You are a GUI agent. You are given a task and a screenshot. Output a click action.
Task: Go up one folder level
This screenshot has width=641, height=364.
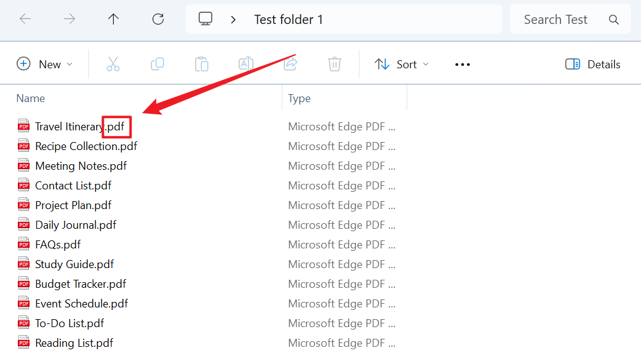click(x=113, y=19)
